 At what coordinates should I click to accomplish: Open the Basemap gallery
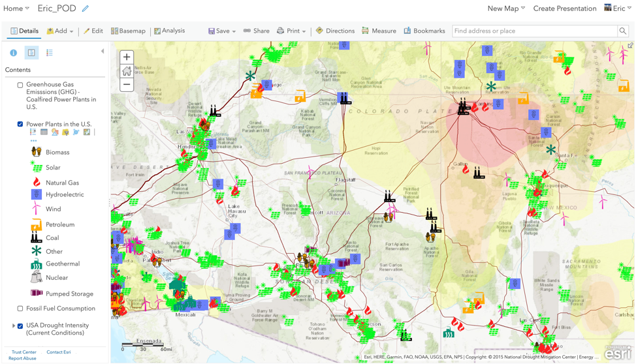point(128,31)
